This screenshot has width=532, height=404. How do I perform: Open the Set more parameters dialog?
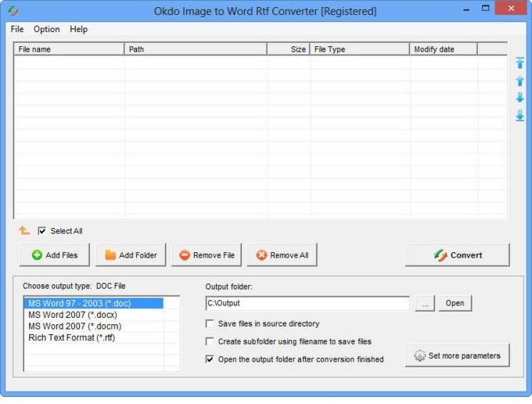pyautogui.click(x=458, y=355)
